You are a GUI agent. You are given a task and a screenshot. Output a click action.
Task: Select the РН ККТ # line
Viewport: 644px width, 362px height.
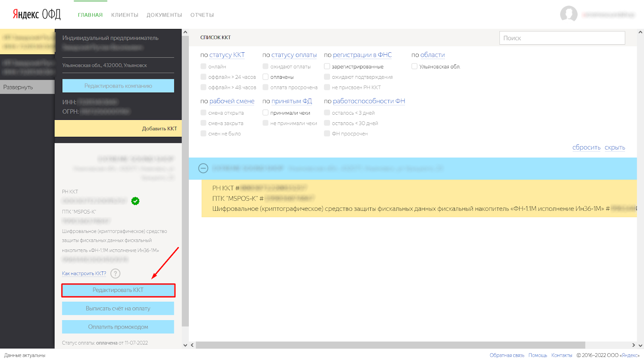(x=260, y=188)
